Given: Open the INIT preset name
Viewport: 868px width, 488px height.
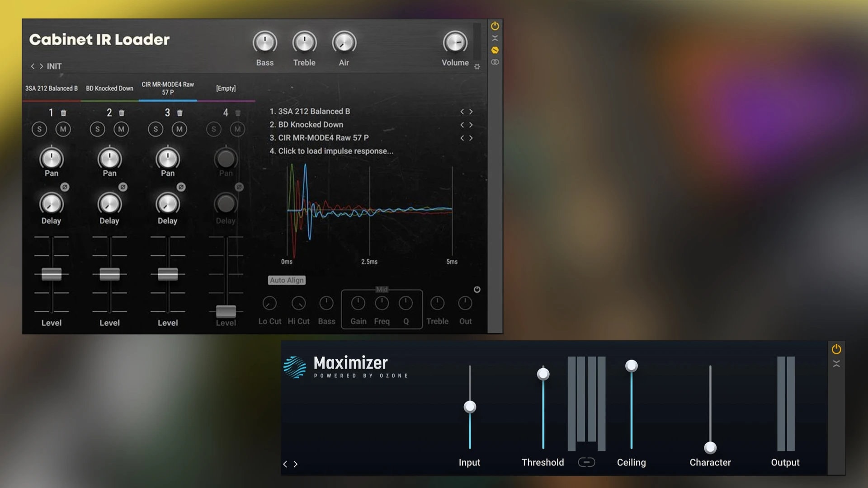Looking at the screenshot, I should (x=54, y=66).
